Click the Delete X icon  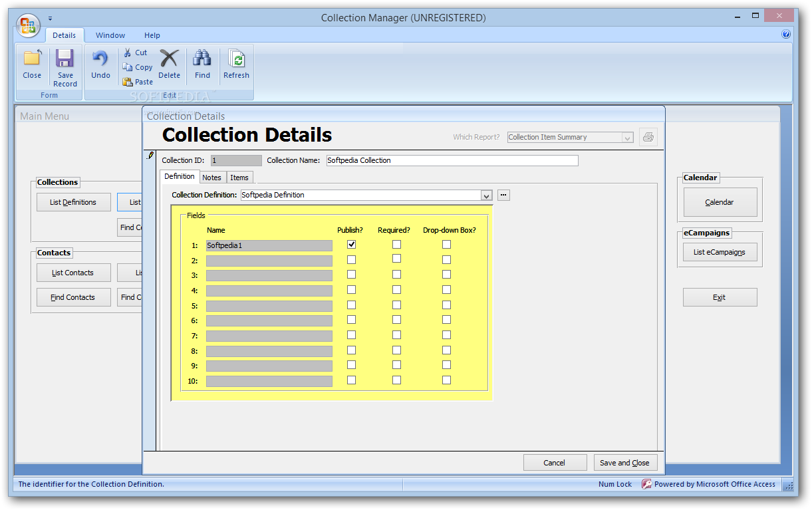(169, 59)
